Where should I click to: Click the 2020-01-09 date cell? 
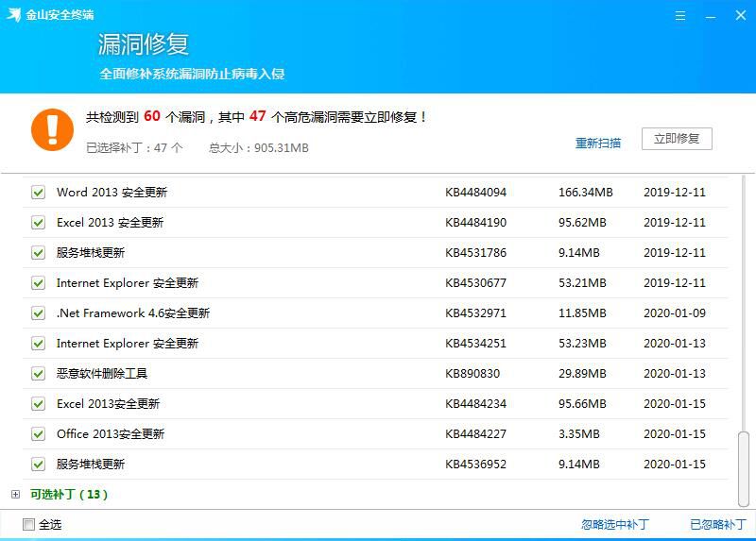coord(675,313)
